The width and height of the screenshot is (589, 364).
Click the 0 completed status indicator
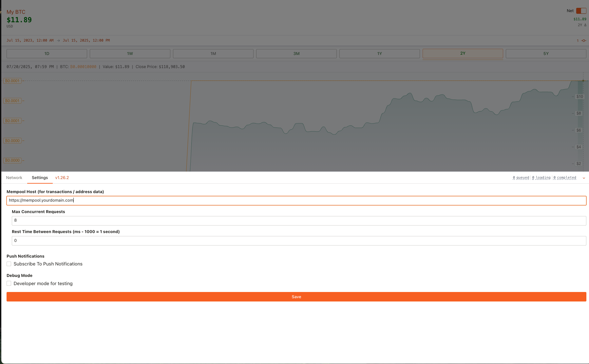pos(565,178)
